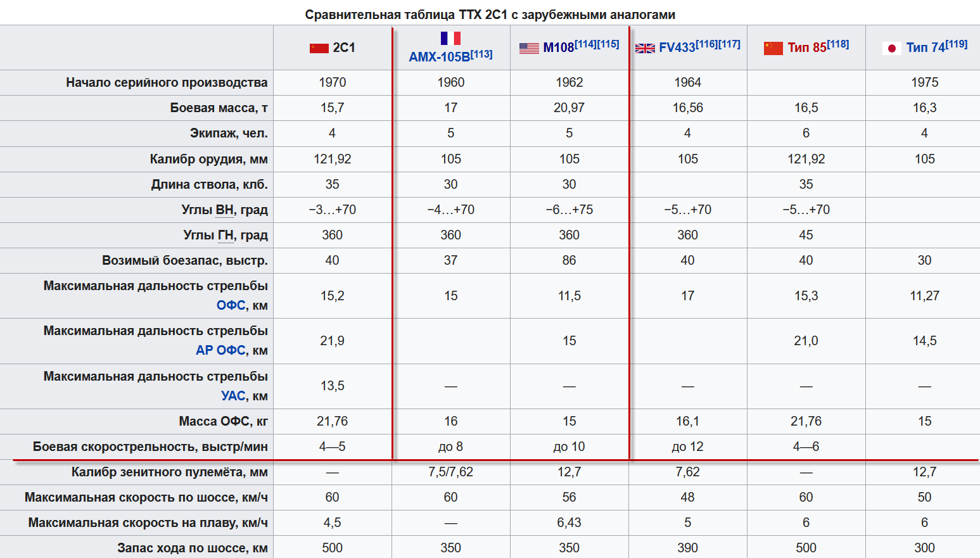This screenshot has height=558, width=980.
Task: Click the 300 road range value
Action: tap(925, 548)
